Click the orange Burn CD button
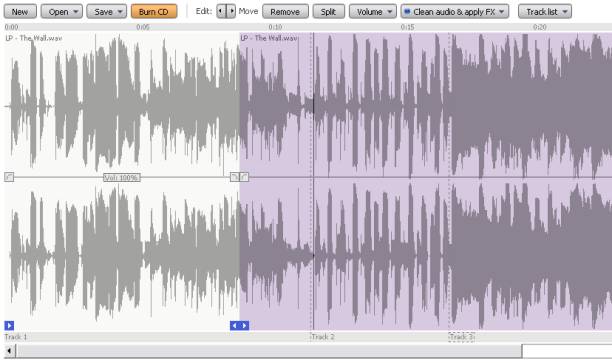Screen dimensions: 612x363 point(154,12)
